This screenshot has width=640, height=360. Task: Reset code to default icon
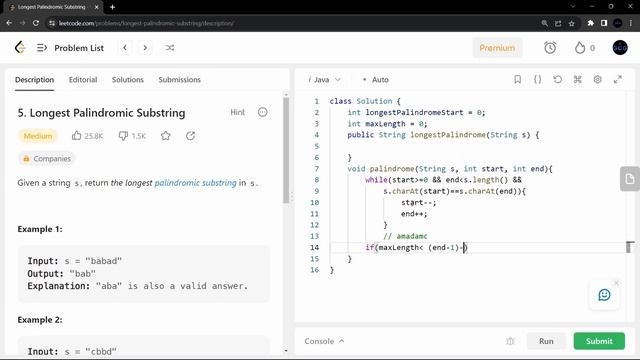[x=558, y=79]
